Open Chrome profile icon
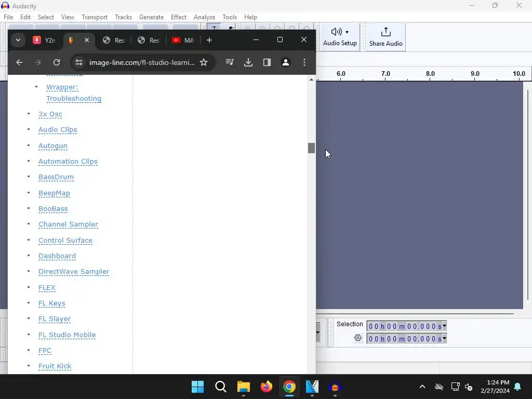The width and height of the screenshot is (532, 399). tap(286, 62)
